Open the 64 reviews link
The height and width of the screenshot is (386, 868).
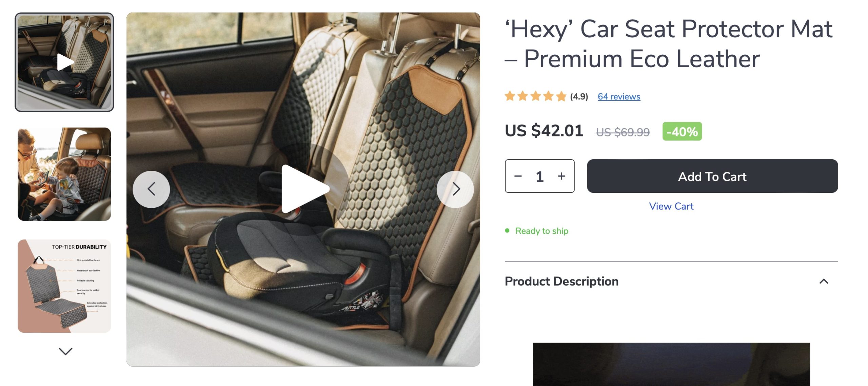click(619, 97)
